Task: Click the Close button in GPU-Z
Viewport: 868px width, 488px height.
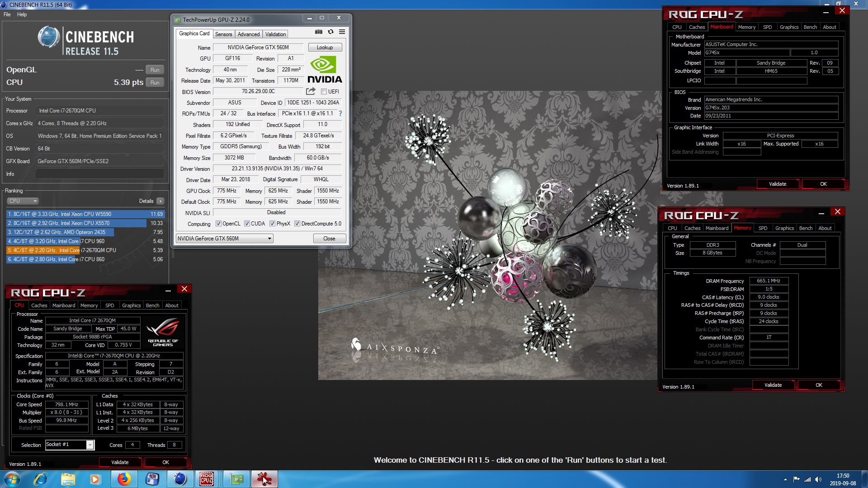Action: 329,239
